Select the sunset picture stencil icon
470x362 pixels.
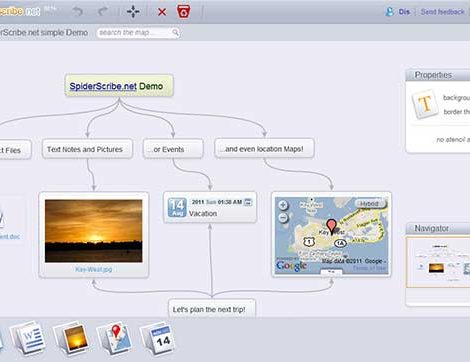click(73, 338)
